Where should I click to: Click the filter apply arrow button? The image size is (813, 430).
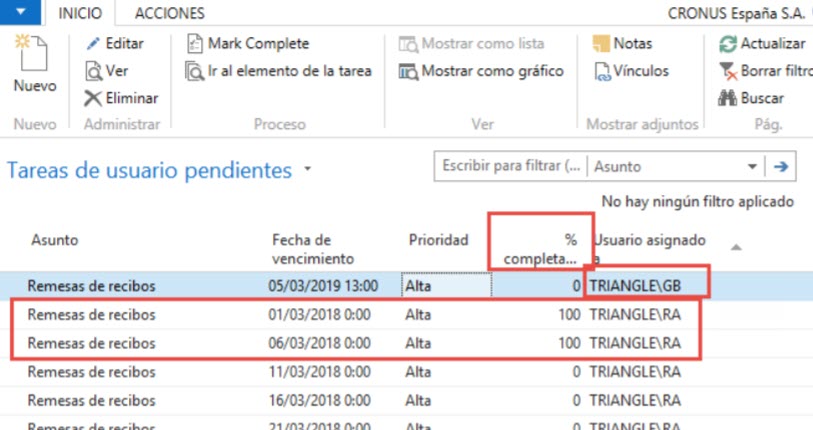[x=781, y=167]
